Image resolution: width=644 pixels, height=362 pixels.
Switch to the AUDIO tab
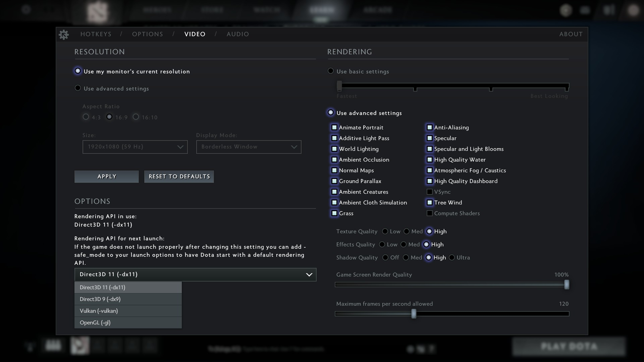pos(238,34)
